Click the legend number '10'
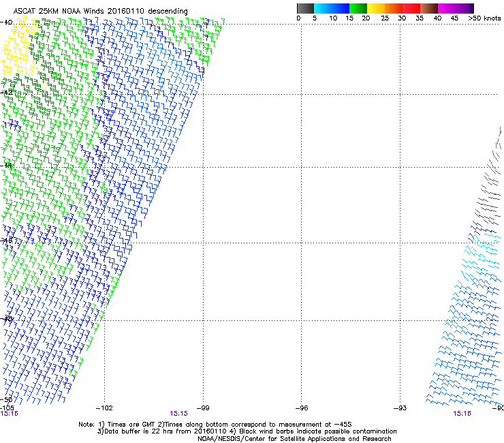 pos(333,18)
